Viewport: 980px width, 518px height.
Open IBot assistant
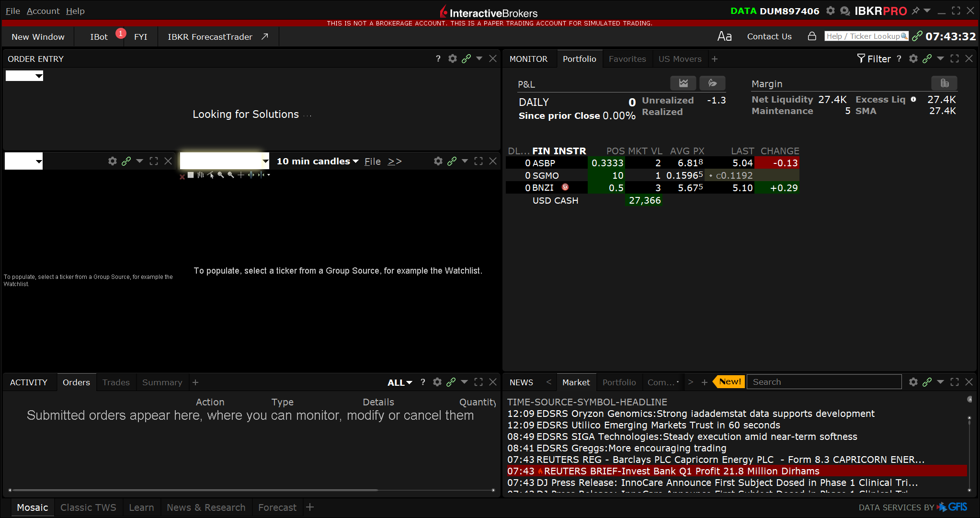click(99, 37)
